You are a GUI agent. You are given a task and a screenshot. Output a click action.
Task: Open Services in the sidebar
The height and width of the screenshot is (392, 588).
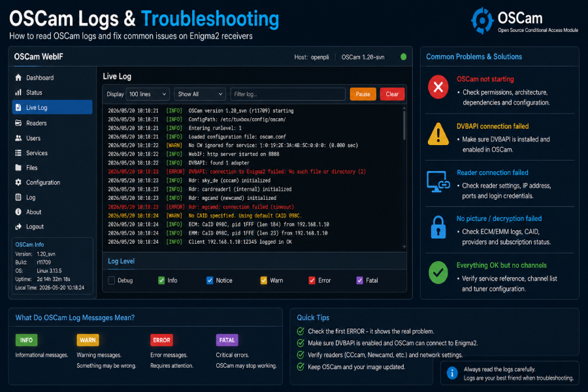click(52, 153)
